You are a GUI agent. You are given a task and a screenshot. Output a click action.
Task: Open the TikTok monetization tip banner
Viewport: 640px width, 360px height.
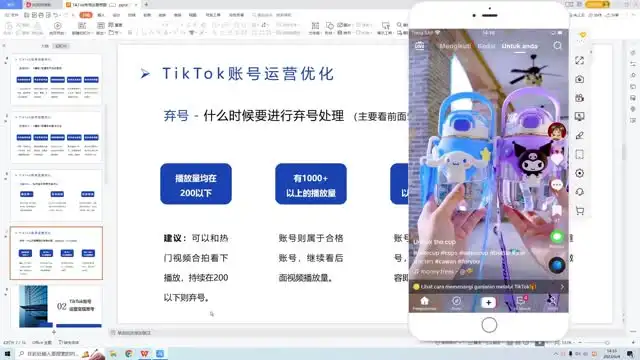point(489,287)
